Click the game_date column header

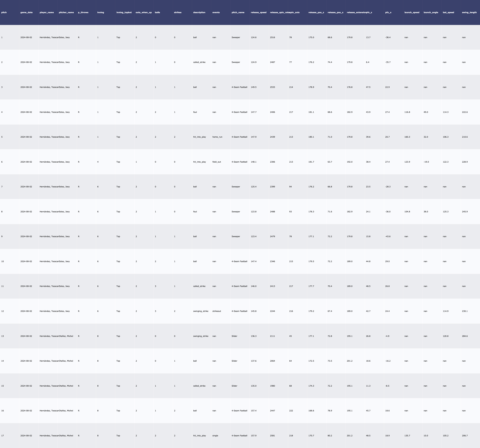26,12
